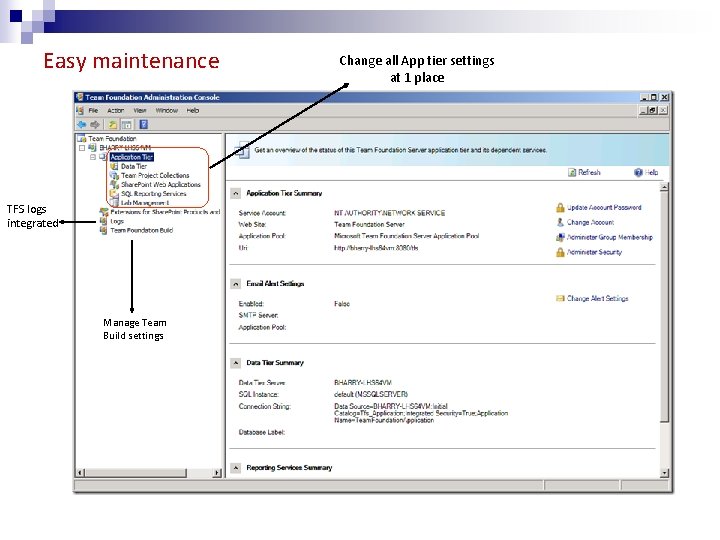Click tree pane horizontal scrollbar left arrow
The height and width of the screenshot is (540, 720).
pos(80,472)
